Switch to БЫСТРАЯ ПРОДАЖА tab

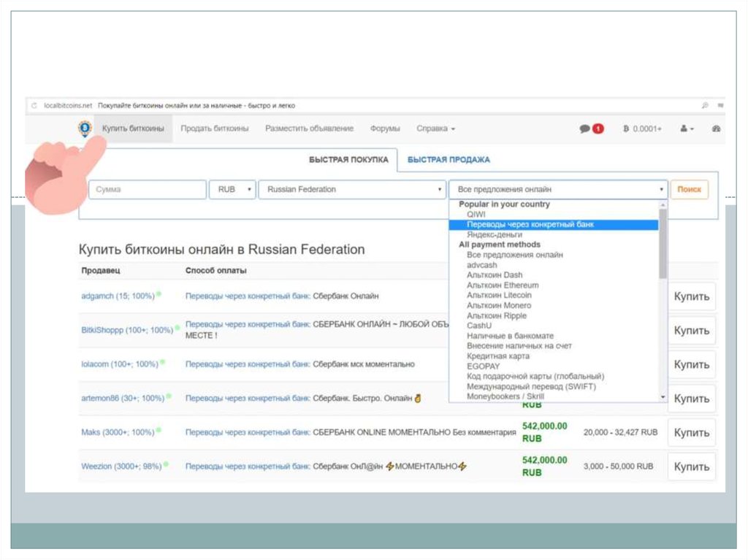(449, 160)
